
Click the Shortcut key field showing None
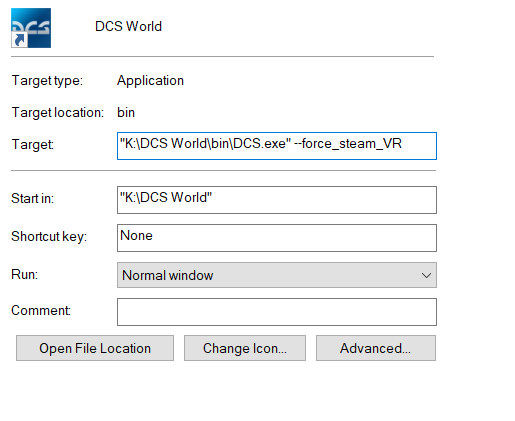point(277,238)
